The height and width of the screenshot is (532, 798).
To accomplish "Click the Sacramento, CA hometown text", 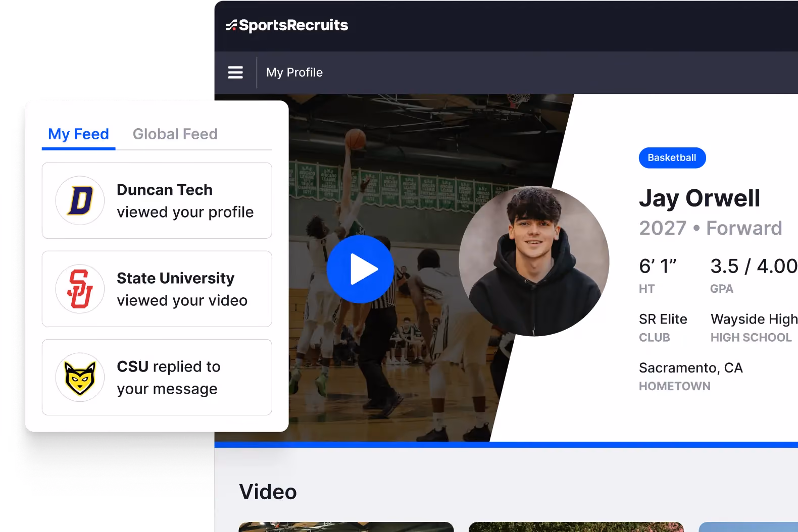I will [691, 368].
